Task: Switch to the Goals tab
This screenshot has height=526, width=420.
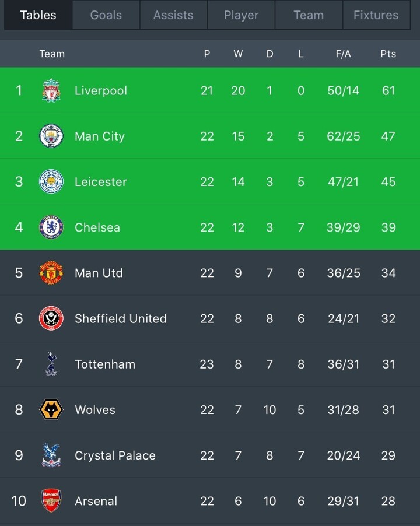Action: [x=106, y=15]
